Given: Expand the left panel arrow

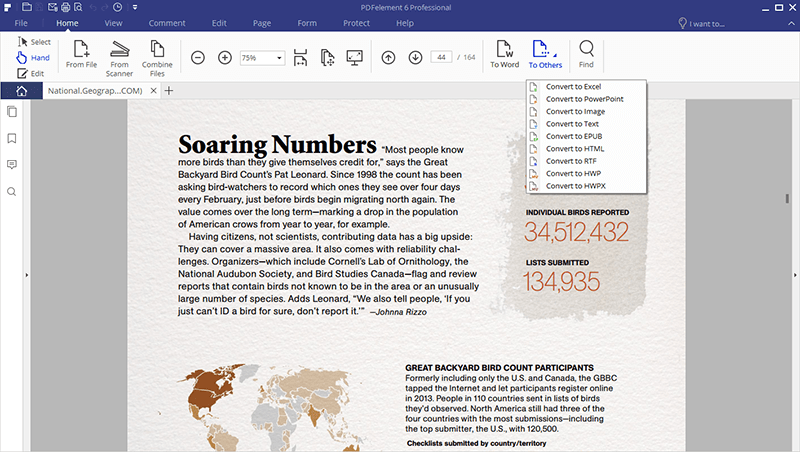Looking at the screenshot, I should click(x=27, y=275).
